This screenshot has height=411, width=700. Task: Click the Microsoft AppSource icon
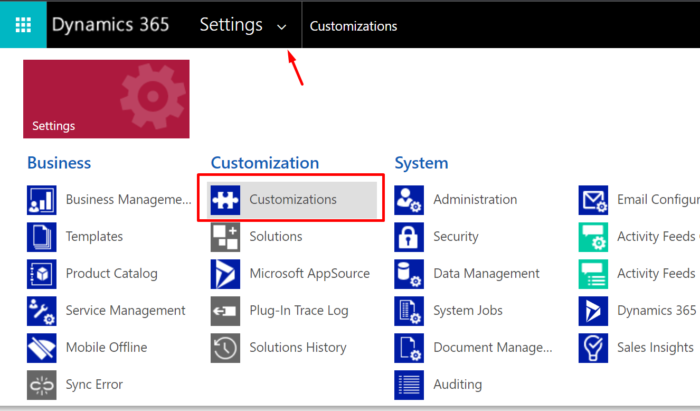click(226, 274)
